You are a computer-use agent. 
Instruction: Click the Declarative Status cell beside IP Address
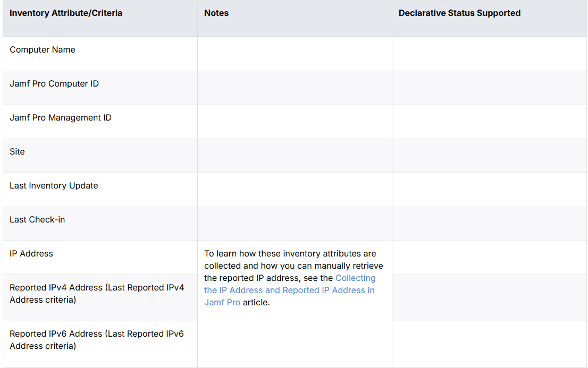click(489, 258)
